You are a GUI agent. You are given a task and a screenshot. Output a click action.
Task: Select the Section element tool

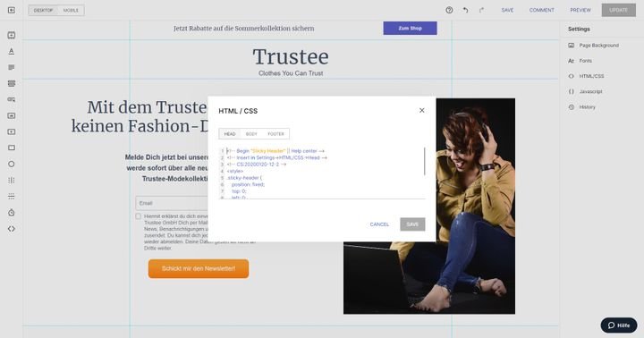(x=12, y=35)
